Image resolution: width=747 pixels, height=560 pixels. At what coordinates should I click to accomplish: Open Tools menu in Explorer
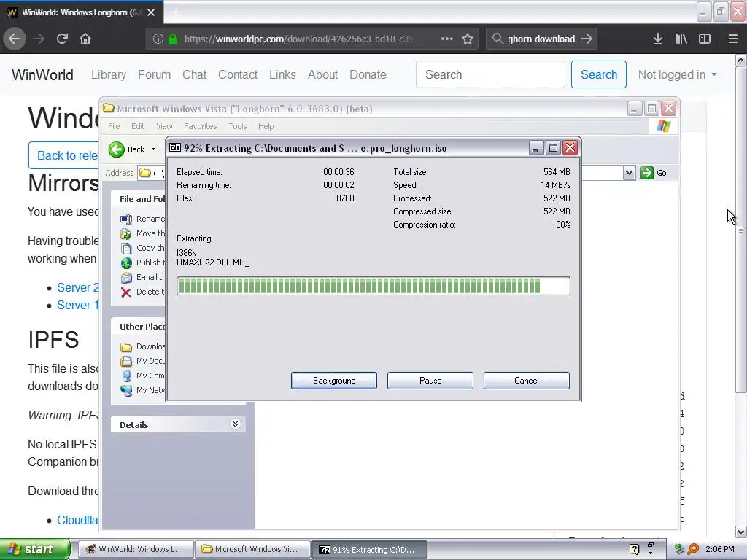coord(237,126)
